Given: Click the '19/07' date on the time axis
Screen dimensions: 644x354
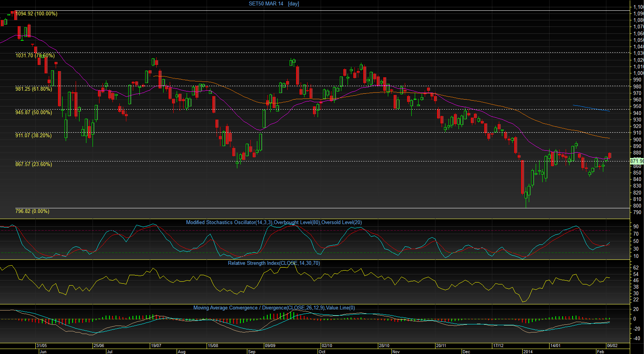Looking at the screenshot, I should (x=156, y=346).
